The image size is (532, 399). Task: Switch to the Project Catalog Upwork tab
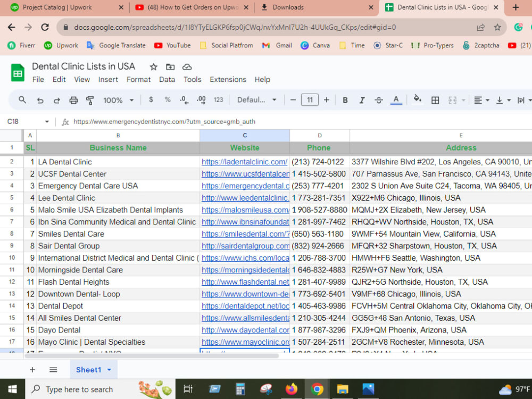click(x=66, y=7)
